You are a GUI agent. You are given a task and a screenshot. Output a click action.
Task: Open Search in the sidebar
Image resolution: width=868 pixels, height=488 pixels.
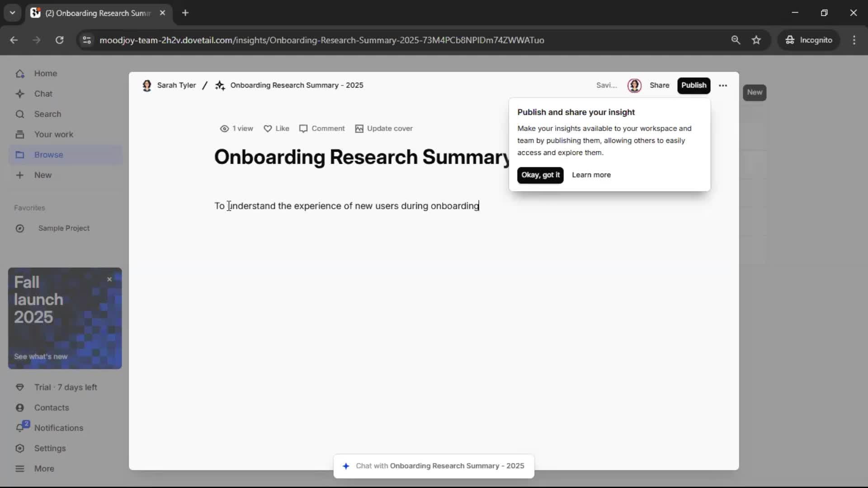(47, 114)
